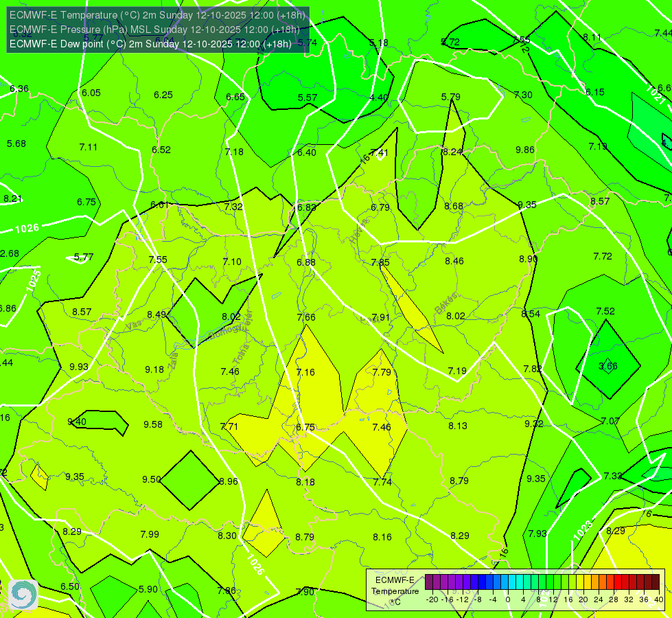Click the 8.96 temperature value

coord(229,481)
